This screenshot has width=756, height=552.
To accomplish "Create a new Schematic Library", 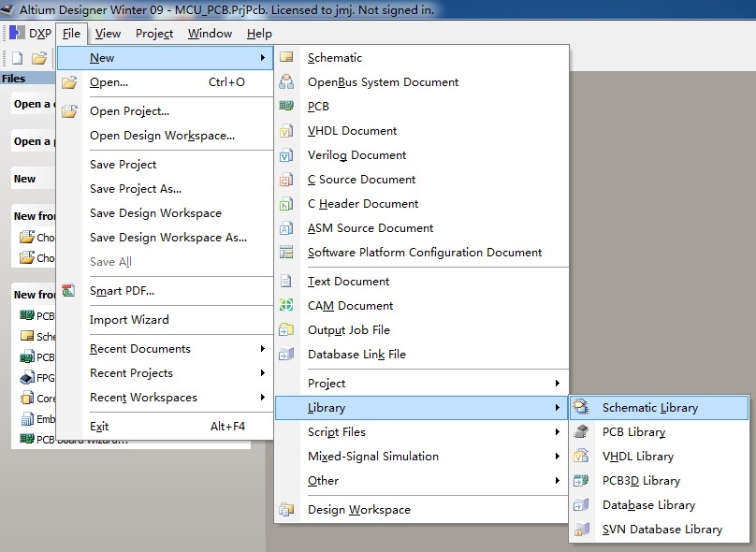I will 659,407.
